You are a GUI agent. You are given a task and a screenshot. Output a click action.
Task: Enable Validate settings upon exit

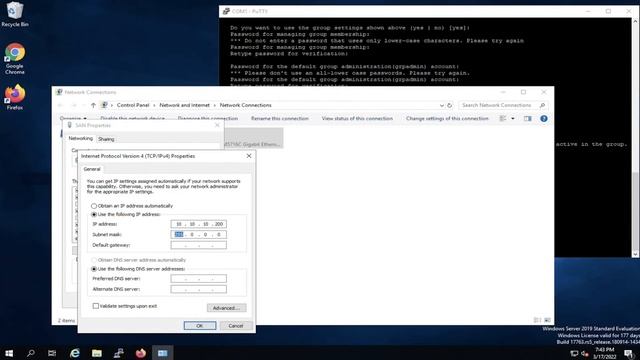point(125,306)
